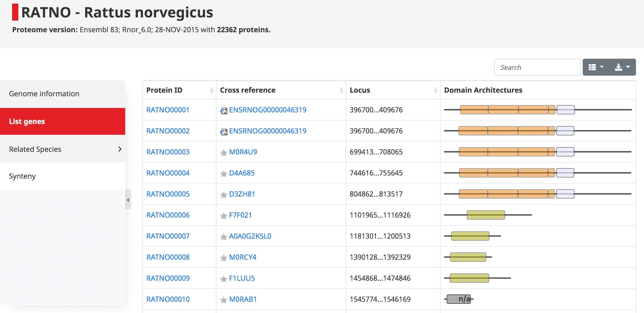Click the Ensembl icon in the RATNO00002 row
The height and width of the screenshot is (313, 644).
tap(224, 131)
